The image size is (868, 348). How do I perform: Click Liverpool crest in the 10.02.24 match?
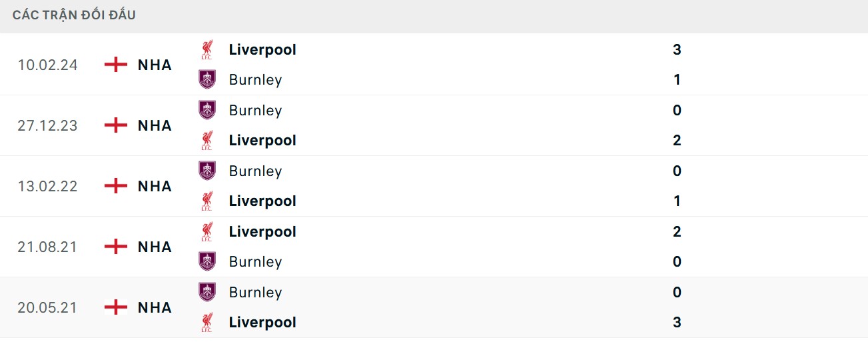pos(207,49)
